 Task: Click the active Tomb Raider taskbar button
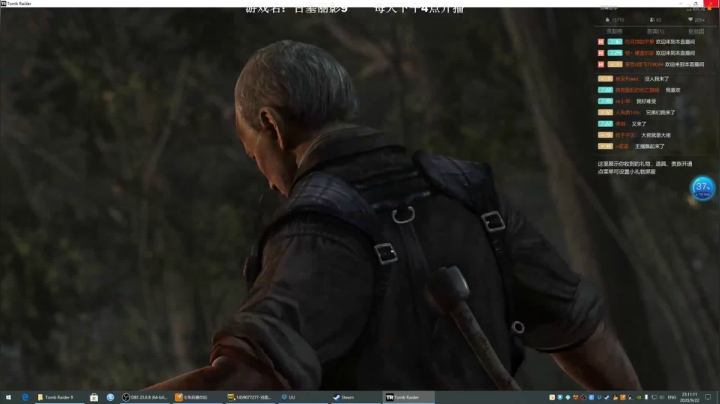[409, 398]
